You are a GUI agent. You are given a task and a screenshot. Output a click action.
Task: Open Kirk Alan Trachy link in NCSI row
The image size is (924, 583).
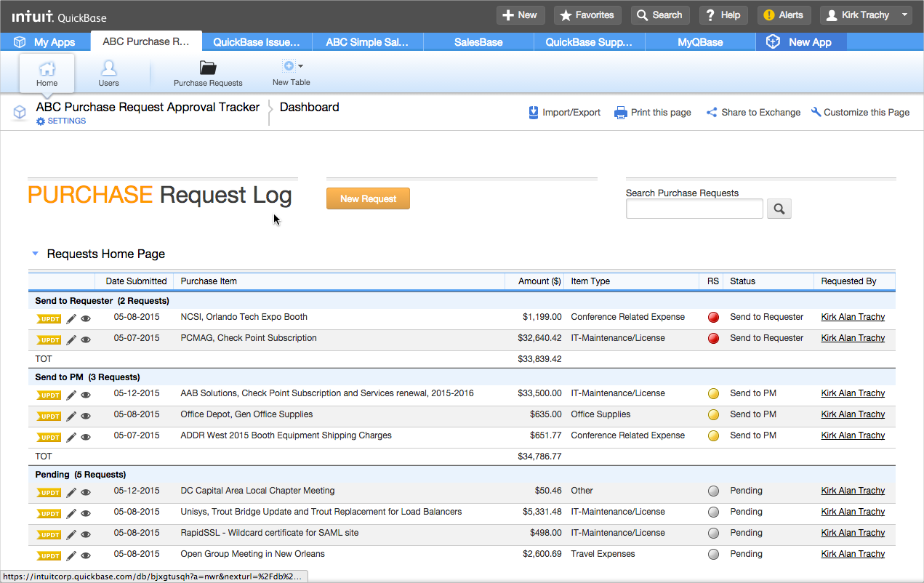coord(853,317)
